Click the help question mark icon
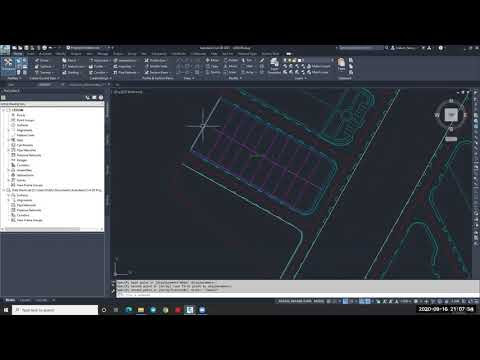 pos(441,48)
